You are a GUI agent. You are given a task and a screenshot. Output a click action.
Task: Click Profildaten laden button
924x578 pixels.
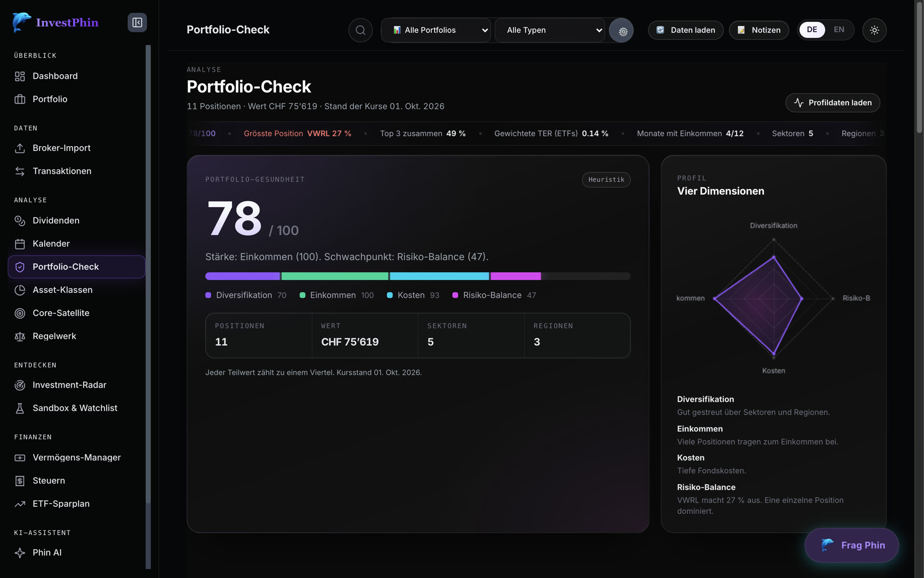coord(833,103)
